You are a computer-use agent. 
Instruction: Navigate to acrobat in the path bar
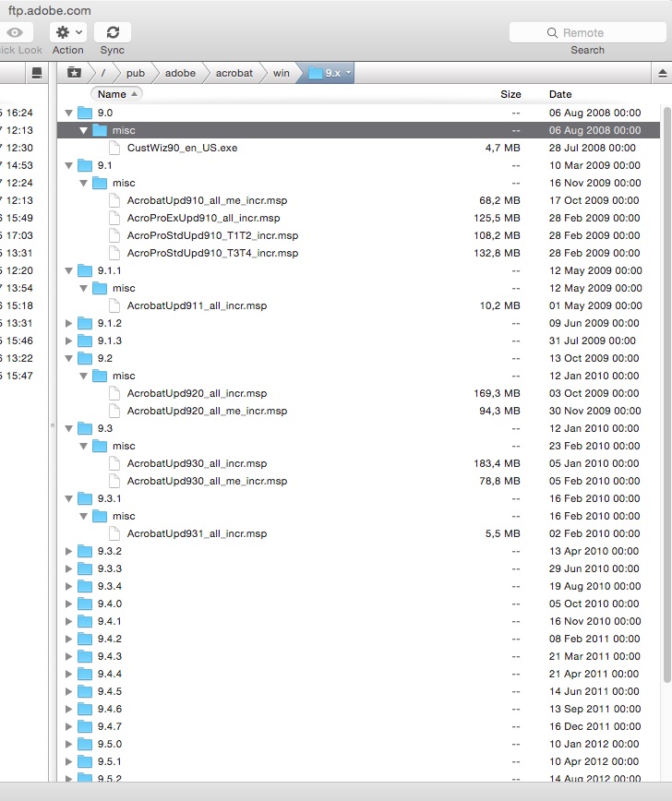(234, 73)
